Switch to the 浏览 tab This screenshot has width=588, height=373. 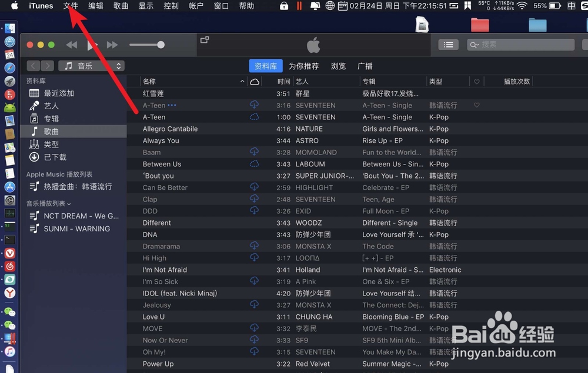(338, 66)
